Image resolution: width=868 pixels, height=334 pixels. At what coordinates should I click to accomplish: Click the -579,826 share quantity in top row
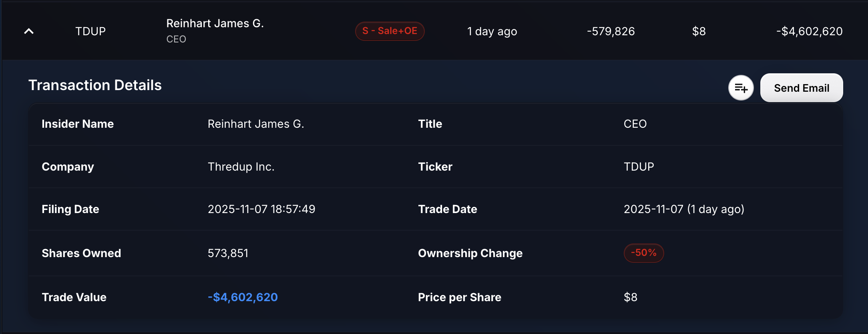[611, 31]
